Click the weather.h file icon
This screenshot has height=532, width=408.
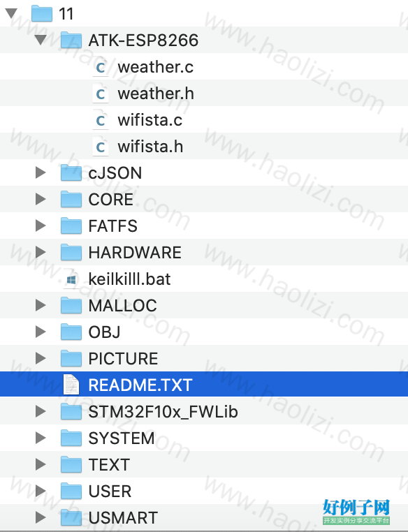point(101,94)
